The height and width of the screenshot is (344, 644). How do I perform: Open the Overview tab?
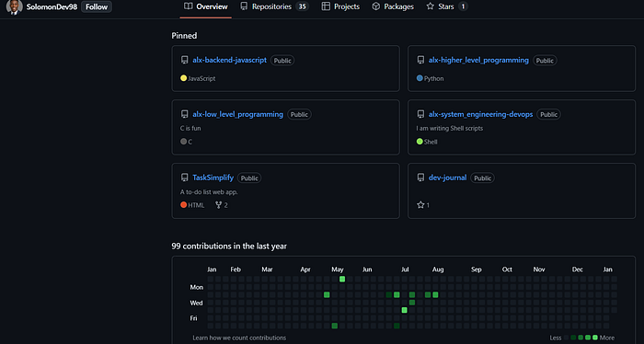point(206,6)
